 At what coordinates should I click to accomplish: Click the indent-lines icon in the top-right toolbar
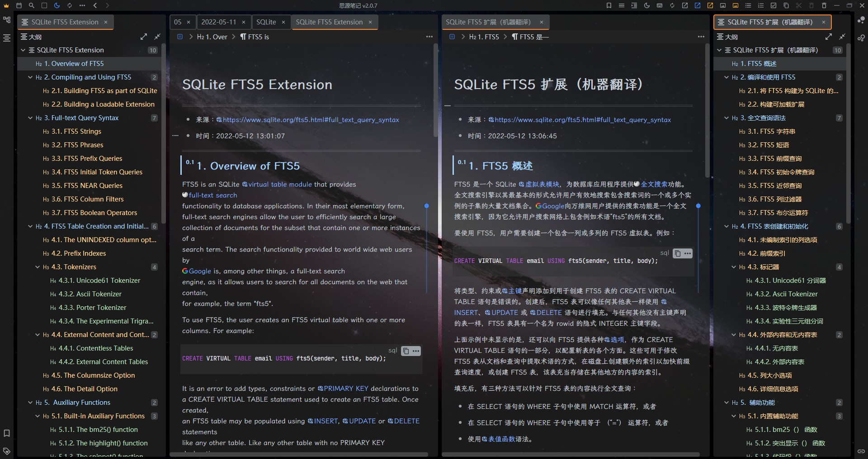(x=634, y=5)
